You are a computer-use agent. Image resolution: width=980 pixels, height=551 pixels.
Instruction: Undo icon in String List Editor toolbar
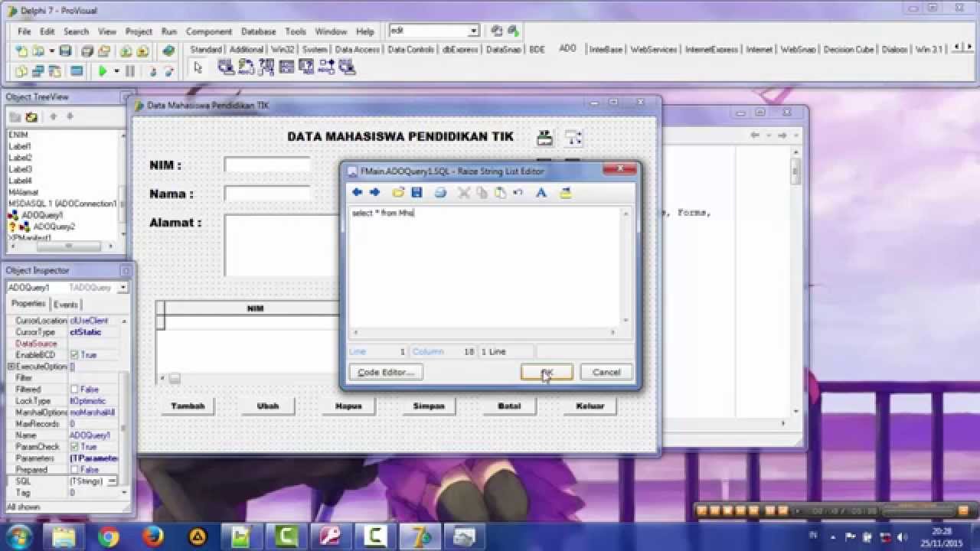(x=518, y=193)
